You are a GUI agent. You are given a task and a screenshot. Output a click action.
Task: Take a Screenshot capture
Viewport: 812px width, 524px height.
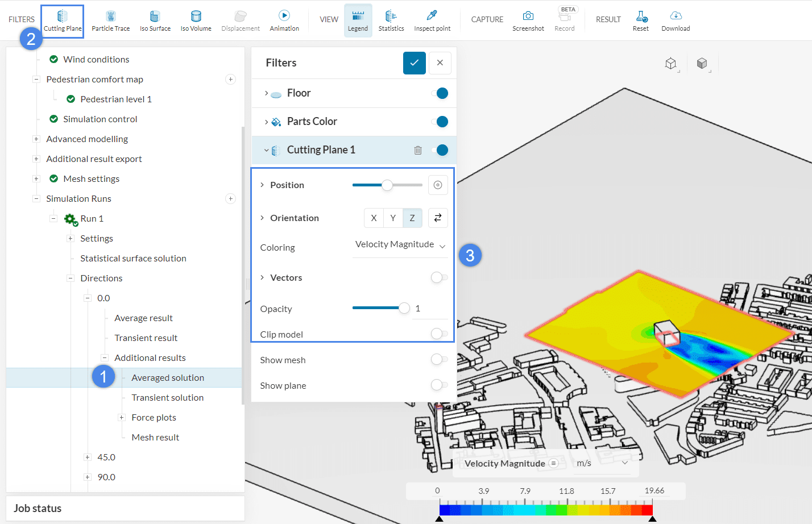528,21
